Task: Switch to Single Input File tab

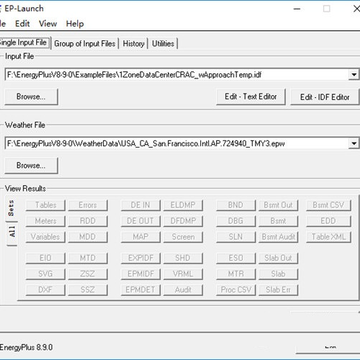Action: [x=24, y=43]
